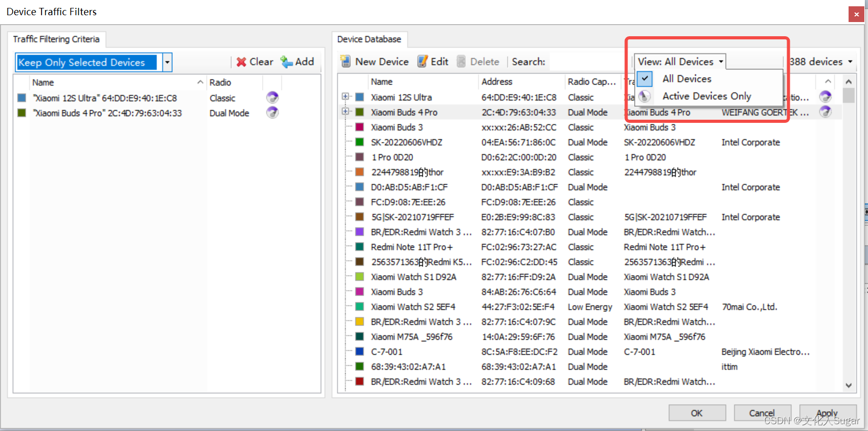868x431 pixels.
Task: Click the database list scroll up arrow
Action: (x=849, y=81)
